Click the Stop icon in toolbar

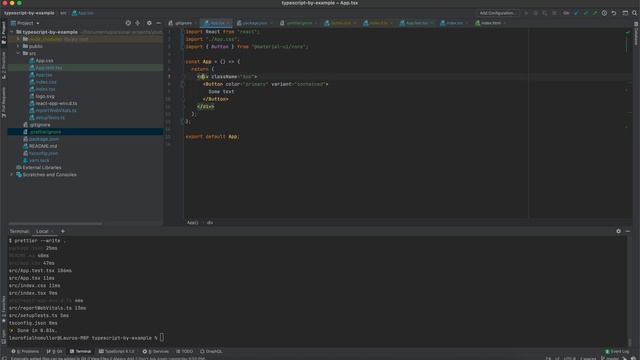click(x=554, y=13)
